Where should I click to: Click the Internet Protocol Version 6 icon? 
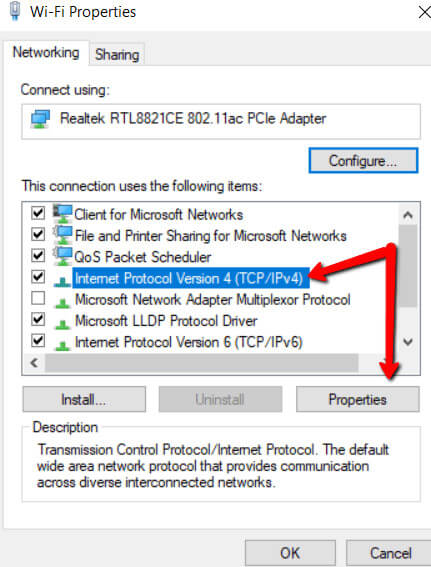click(62, 345)
